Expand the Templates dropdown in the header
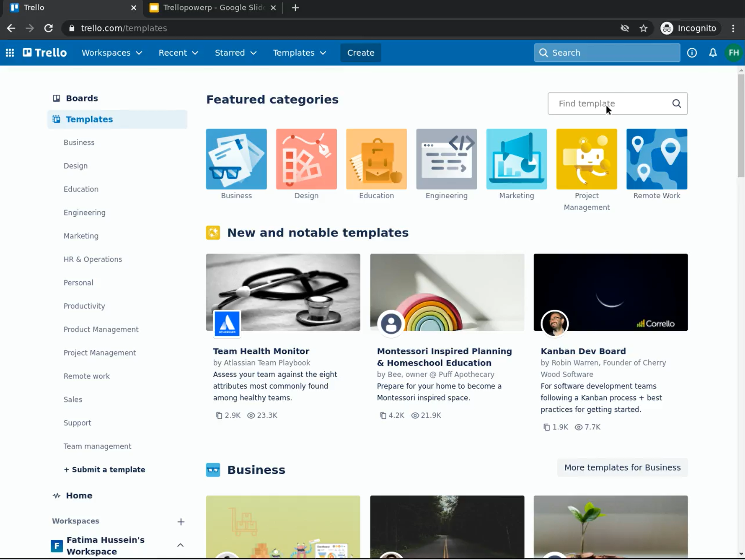 coord(299,53)
